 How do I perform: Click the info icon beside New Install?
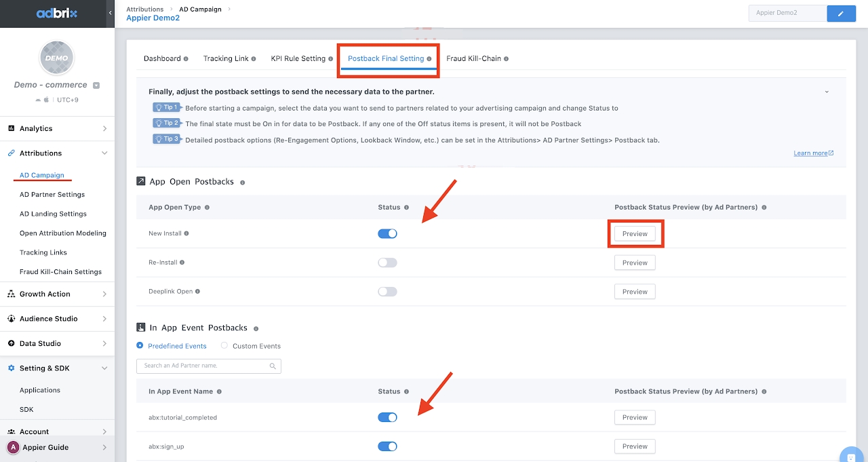(186, 233)
